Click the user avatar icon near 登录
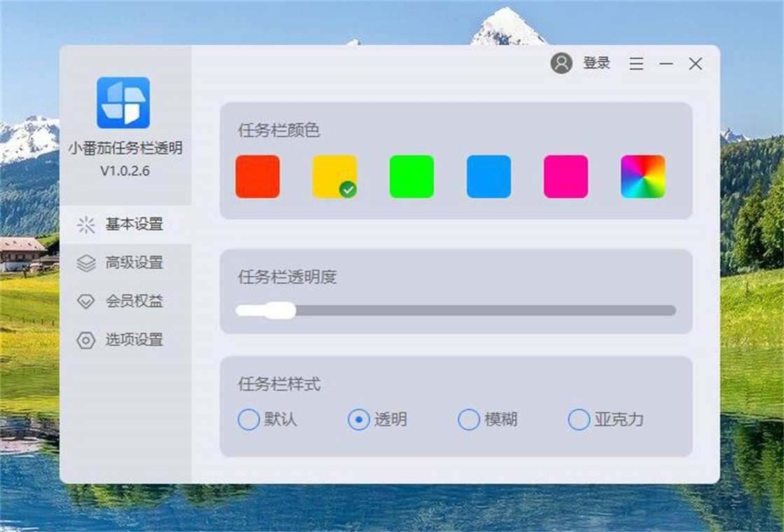 tap(561, 63)
